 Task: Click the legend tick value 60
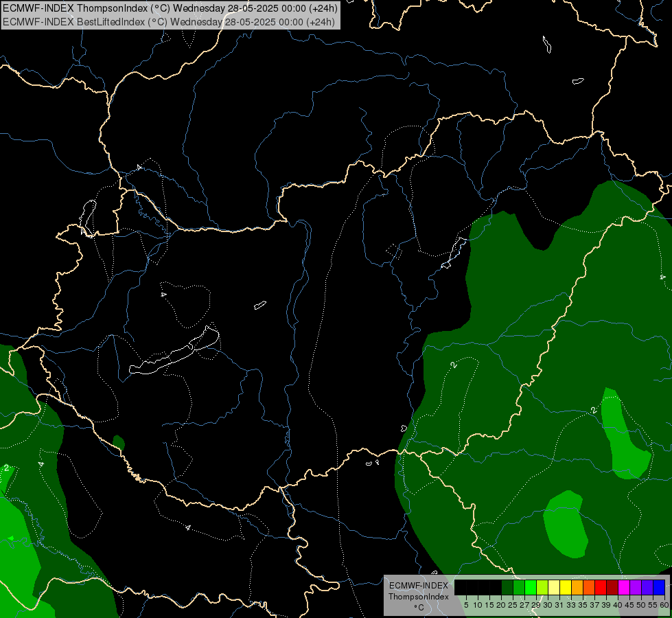[x=664, y=605]
